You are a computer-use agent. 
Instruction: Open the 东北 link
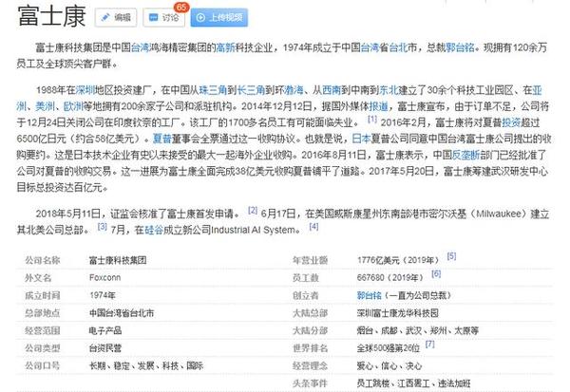point(389,90)
